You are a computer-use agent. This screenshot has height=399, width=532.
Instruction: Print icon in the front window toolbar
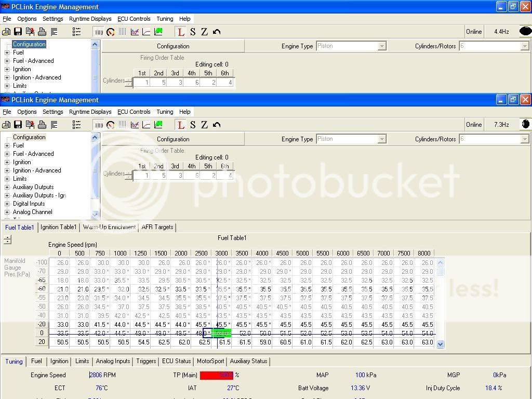42,125
